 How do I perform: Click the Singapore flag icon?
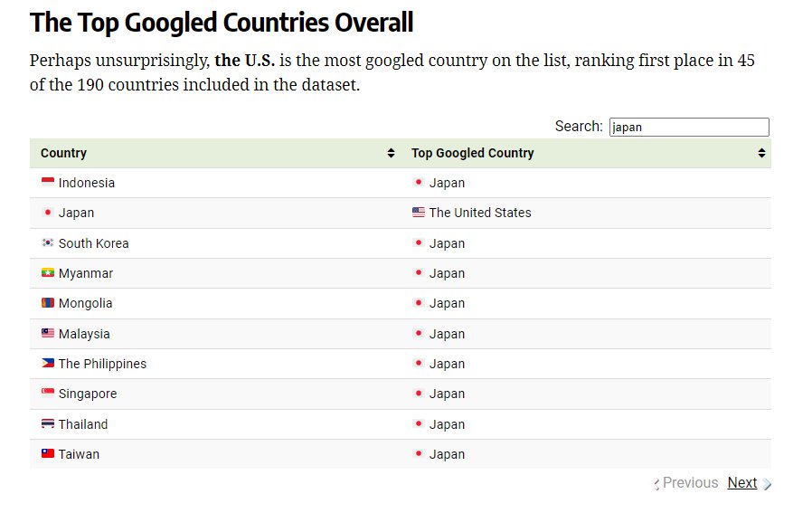48,394
